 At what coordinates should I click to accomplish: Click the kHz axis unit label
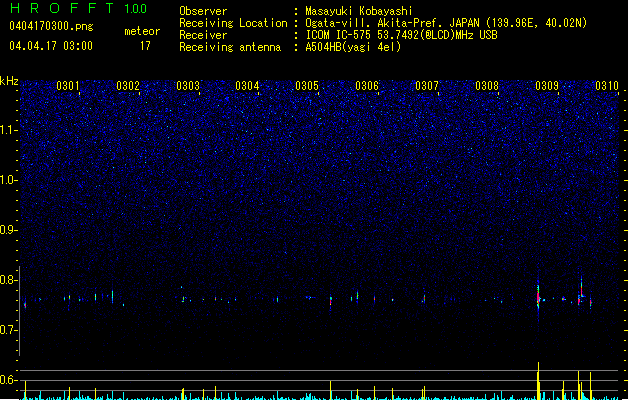click(x=9, y=81)
